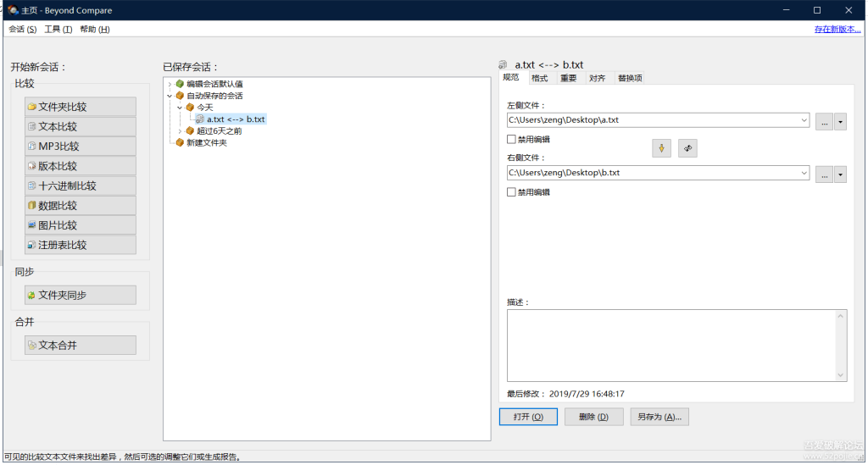868x465 pixels.
Task: Browse for the left file with ... button
Action: [824, 122]
